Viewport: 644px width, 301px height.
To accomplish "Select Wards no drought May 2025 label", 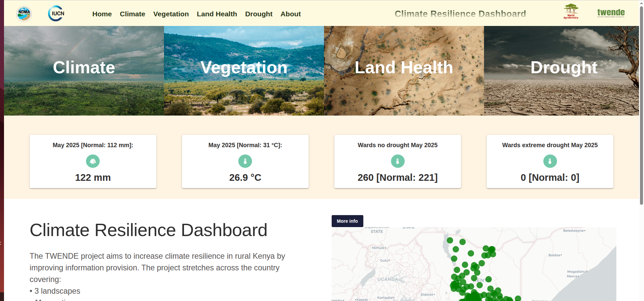I will pyautogui.click(x=398, y=145).
